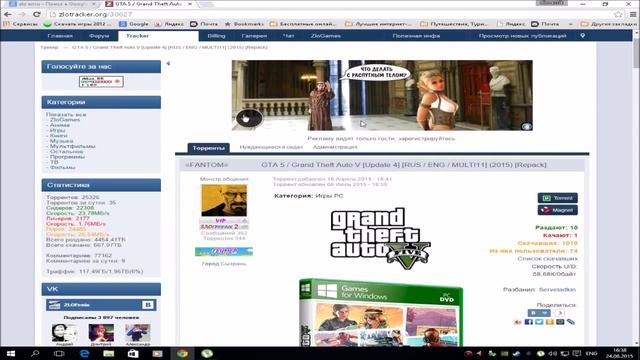
Task: Open the Windows Start button
Action: click(x=11, y=353)
